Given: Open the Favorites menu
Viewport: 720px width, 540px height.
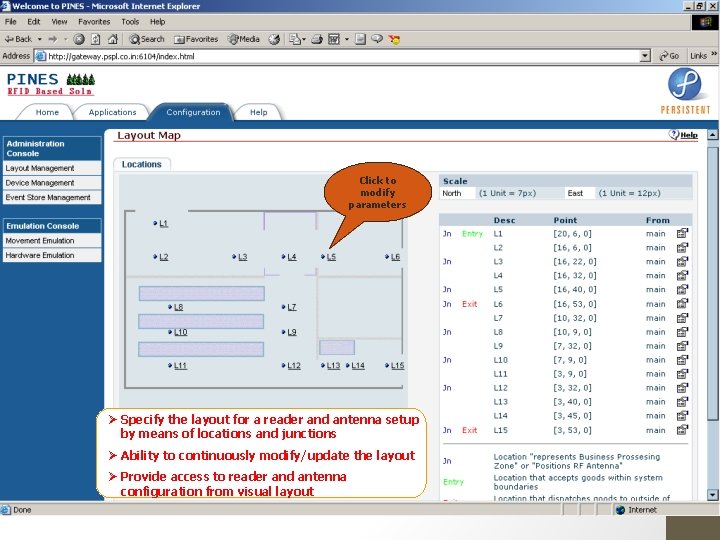Looking at the screenshot, I should click(94, 22).
